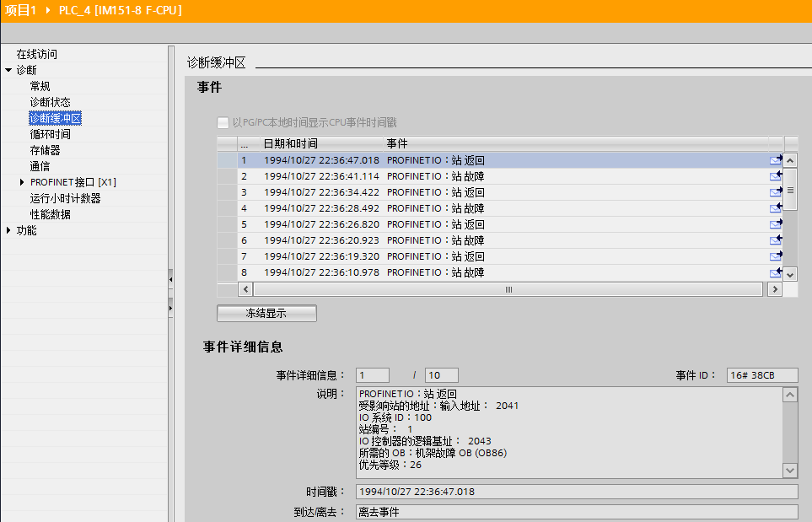Expand the 功能 section
This screenshot has width=812, height=522.
click(8, 229)
